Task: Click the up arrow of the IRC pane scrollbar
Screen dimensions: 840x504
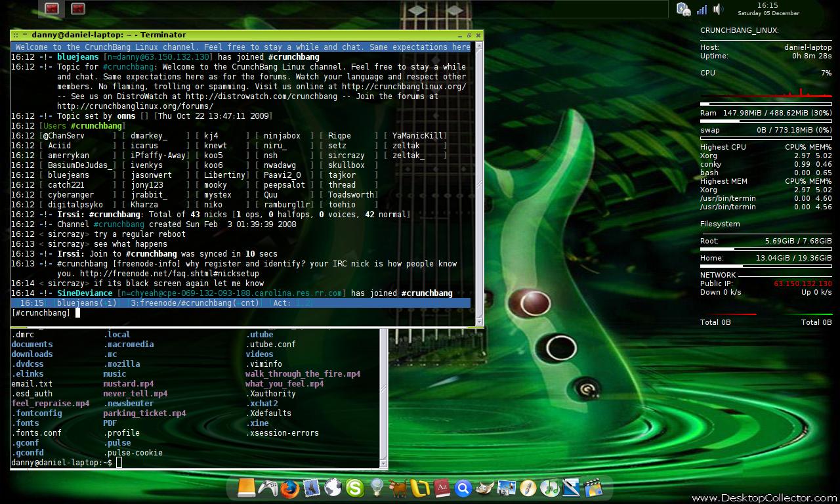Action: click(x=479, y=47)
